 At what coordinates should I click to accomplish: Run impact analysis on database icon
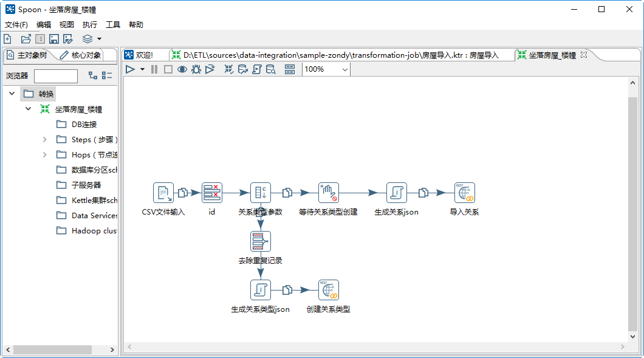243,69
